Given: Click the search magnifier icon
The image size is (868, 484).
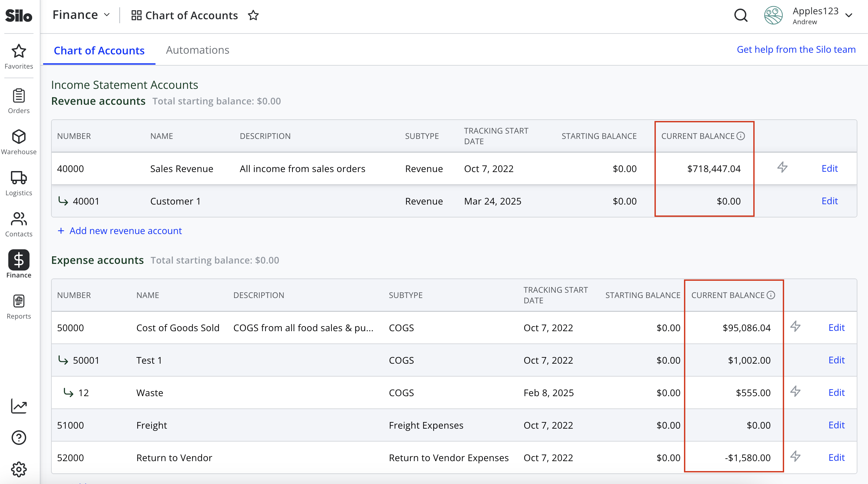Looking at the screenshot, I should [741, 15].
